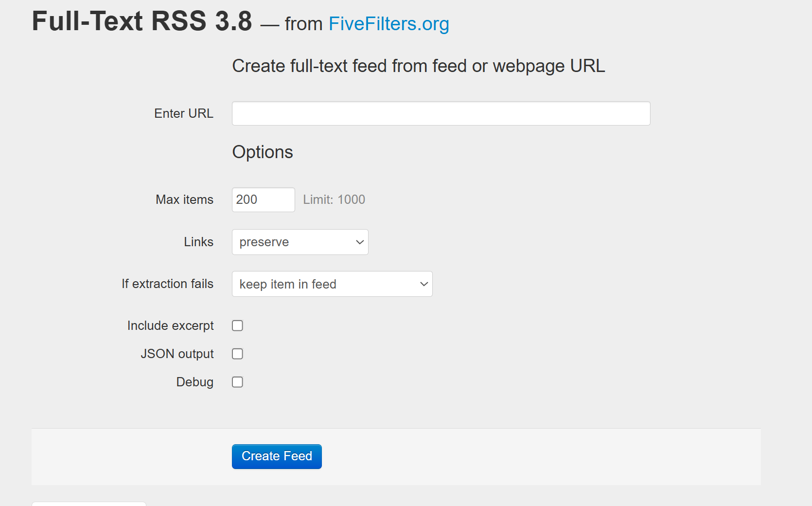Click the Create Feed button
Viewport: 812px width, 506px height.
coord(277,456)
